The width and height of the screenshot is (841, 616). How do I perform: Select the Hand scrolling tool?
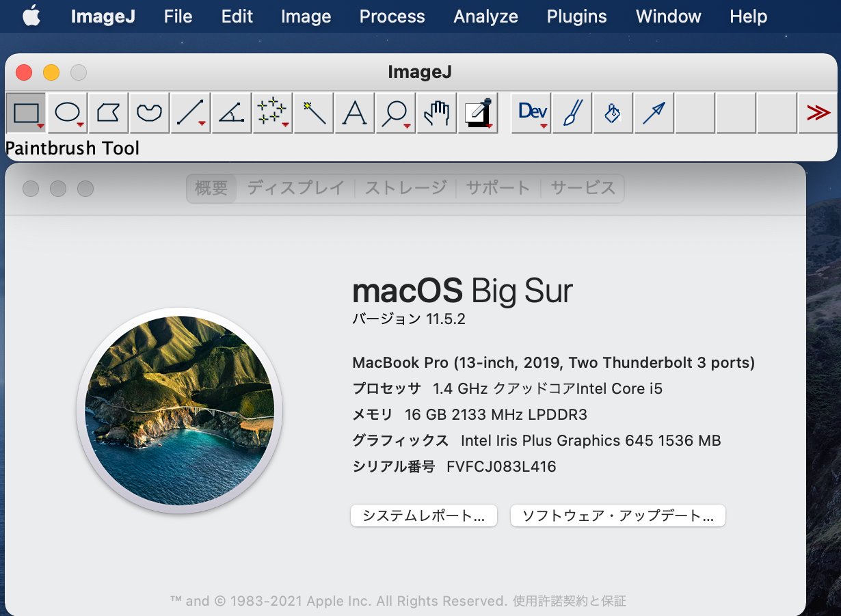coord(436,113)
